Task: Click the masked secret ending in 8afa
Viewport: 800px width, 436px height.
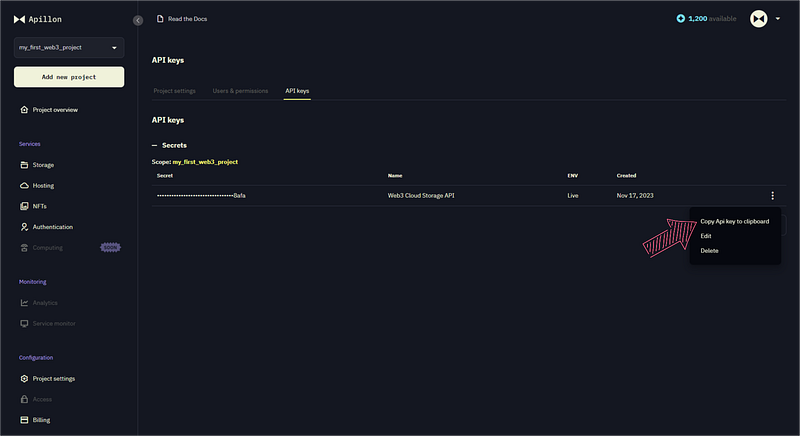Action: 201,195
